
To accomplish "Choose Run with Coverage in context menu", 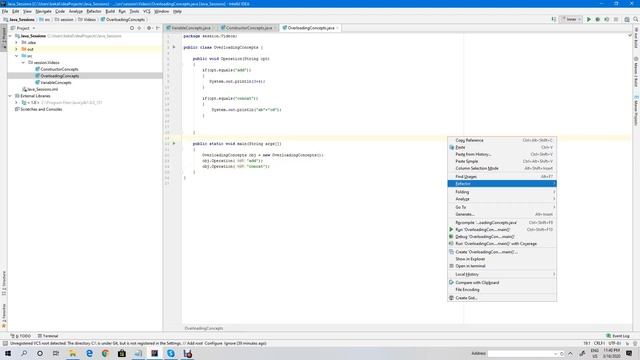I will (x=502, y=244).
